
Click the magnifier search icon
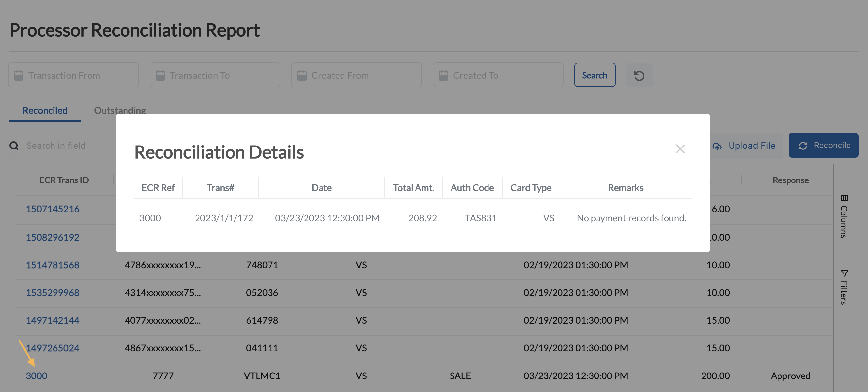[14, 146]
